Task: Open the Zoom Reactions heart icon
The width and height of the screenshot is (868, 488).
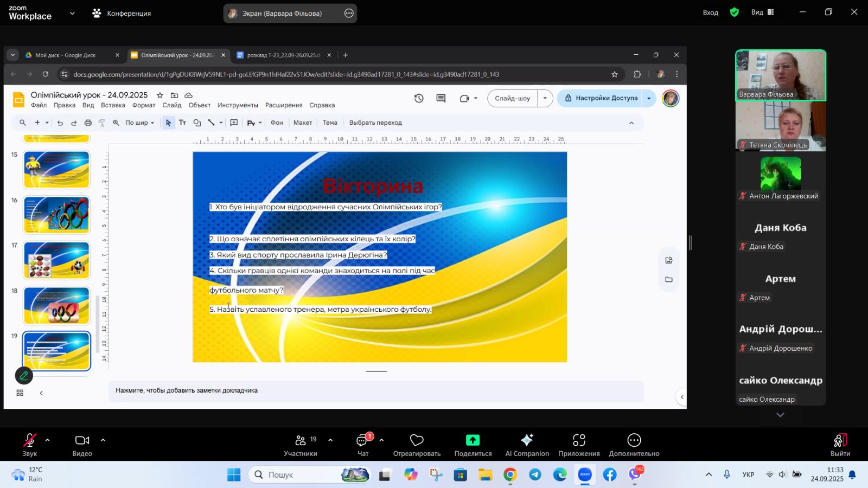Action: click(x=417, y=440)
